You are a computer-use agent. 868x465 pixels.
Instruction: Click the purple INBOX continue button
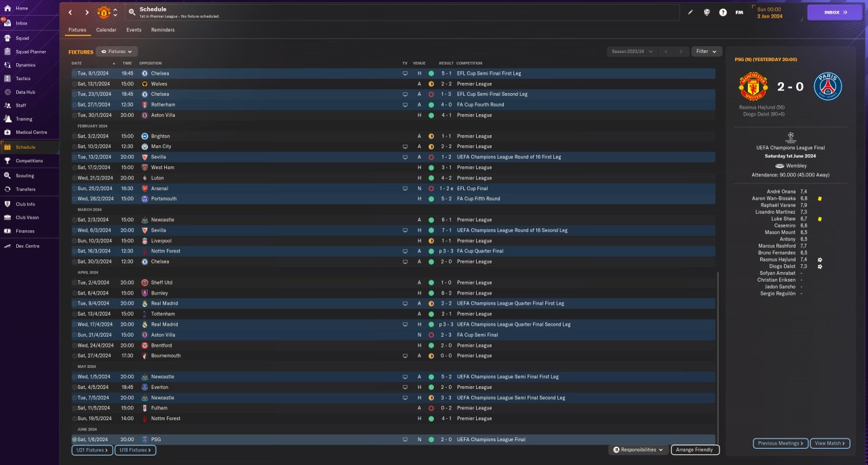[835, 12]
